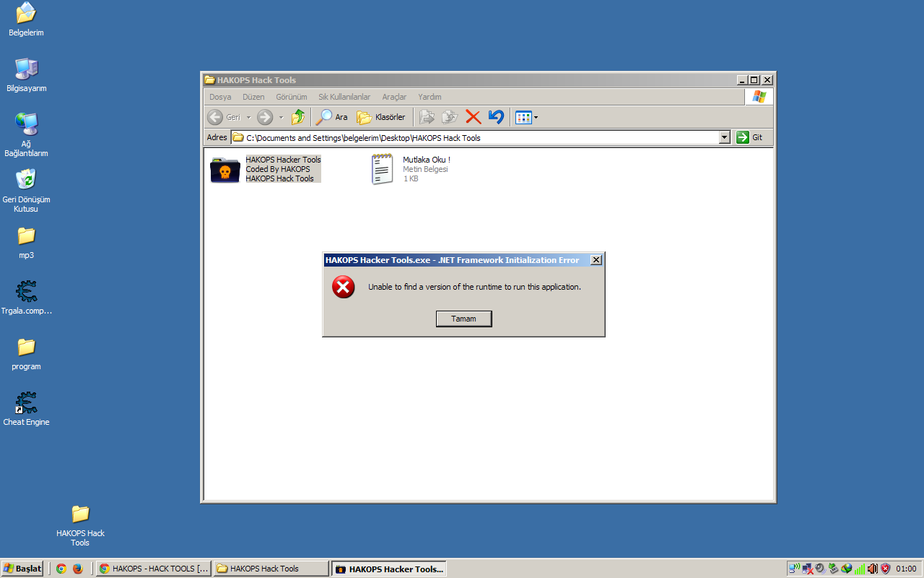Switch to HAKOPS Hack Tools folder taskbar button
924x578 pixels.
[271, 569]
